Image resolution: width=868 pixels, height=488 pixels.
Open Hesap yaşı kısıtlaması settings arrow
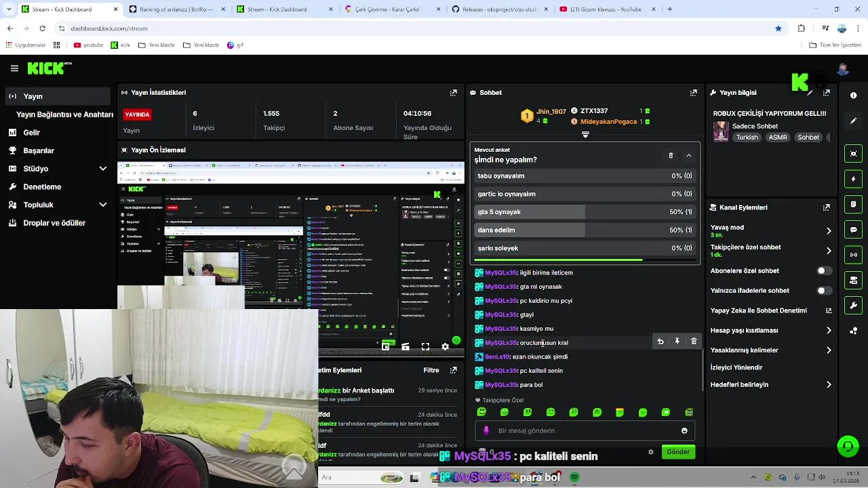(x=829, y=330)
